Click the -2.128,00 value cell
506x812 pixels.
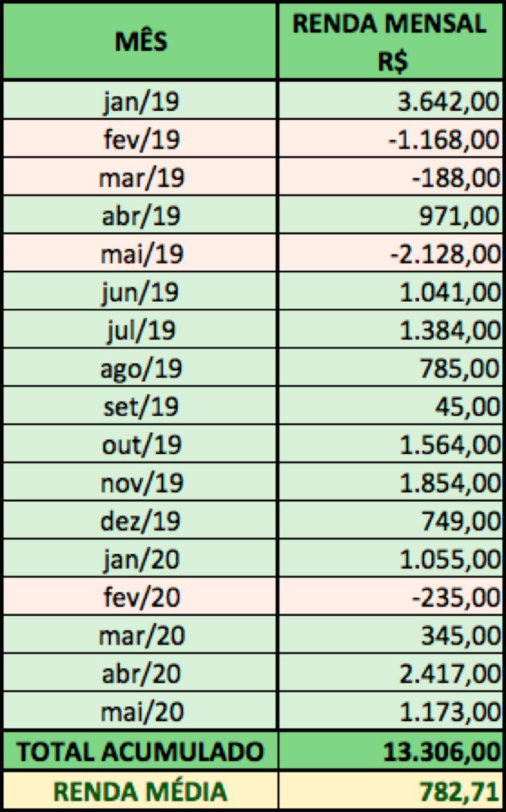(x=390, y=254)
